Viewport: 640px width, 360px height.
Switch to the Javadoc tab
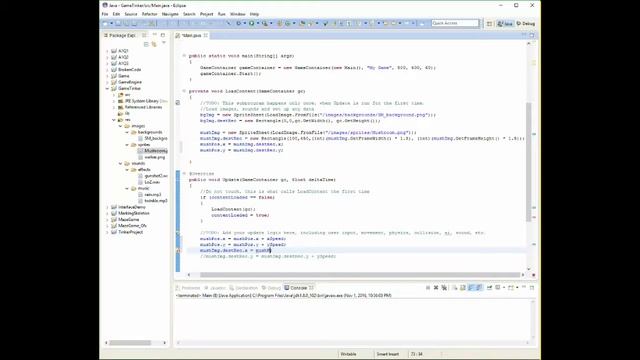pyautogui.click(x=215, y=288)
